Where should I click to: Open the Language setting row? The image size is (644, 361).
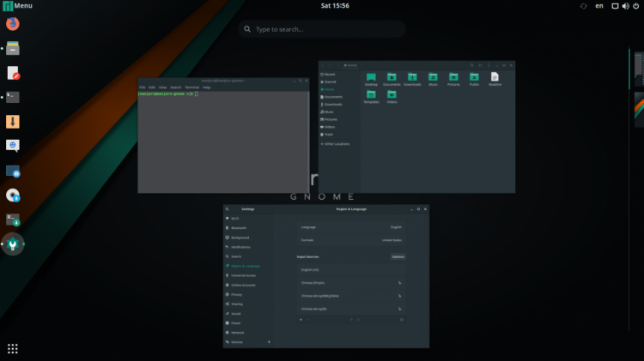coord(351,227)
